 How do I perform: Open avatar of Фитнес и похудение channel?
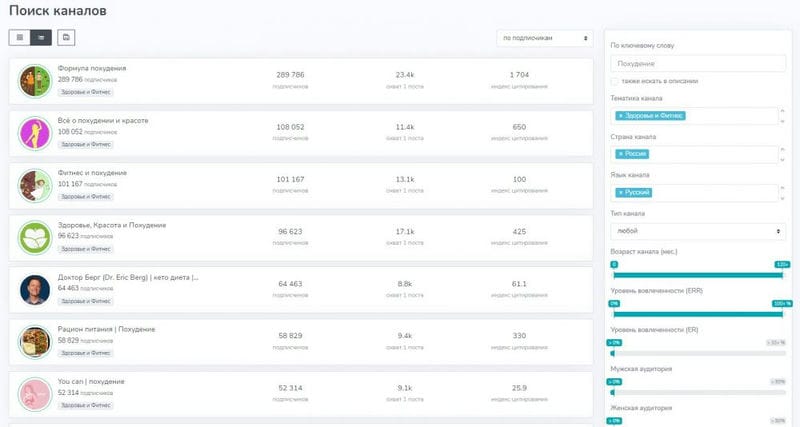tap(35, 185)
